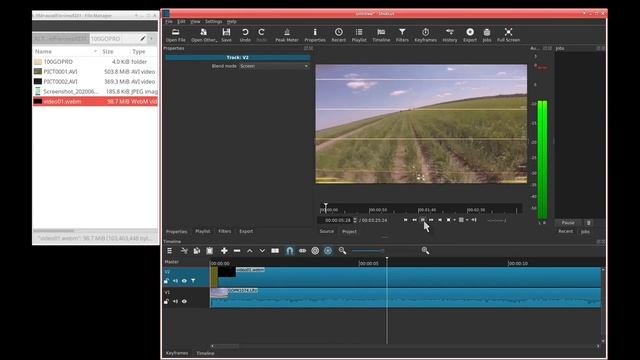Image resolution: width=640 pixels, height=360 pixels.
Task: Switch to the Keyframes tab at bottom
Action: tap(177, 353)
